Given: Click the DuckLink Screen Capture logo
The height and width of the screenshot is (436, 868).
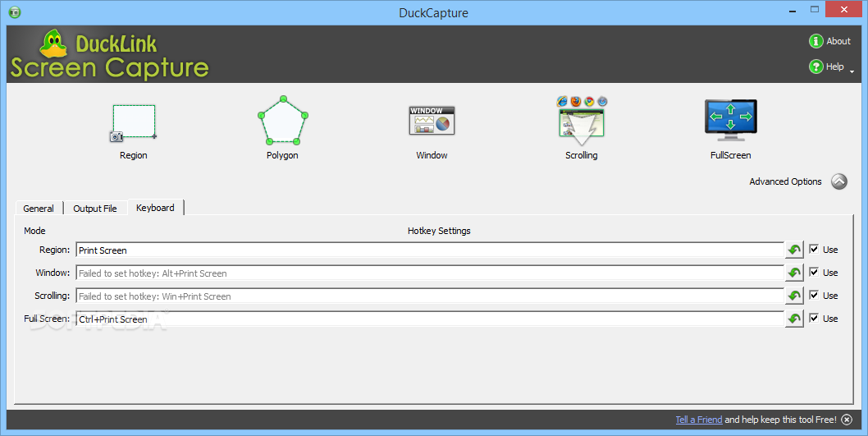Looking at the screenshot, I should pyautogui.click(x=110, y=55).
